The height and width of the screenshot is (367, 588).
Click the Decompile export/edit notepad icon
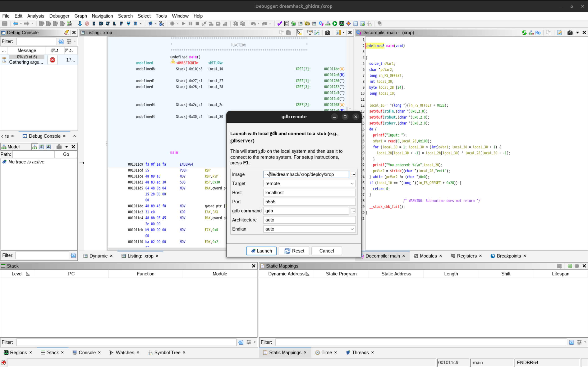coord(559,33)
